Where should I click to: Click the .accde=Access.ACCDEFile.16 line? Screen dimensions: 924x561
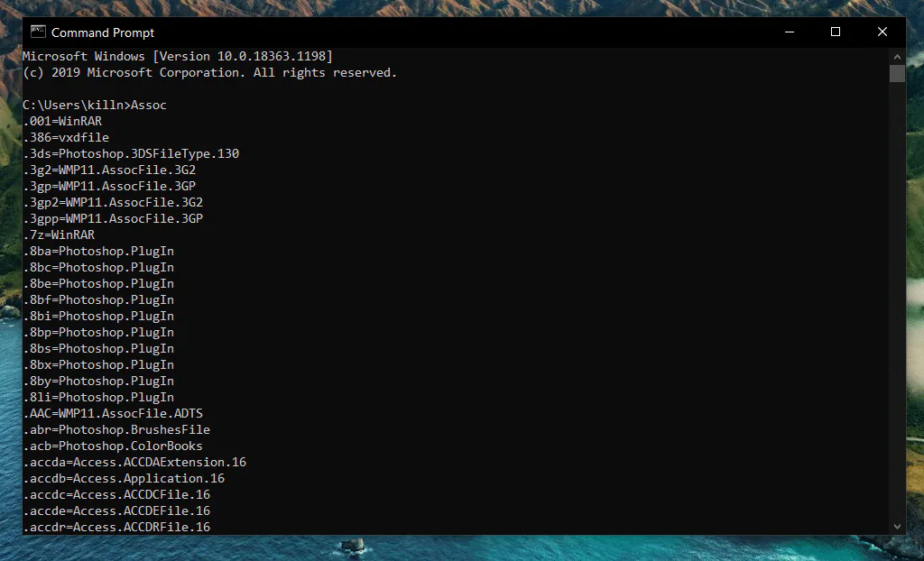pyautogui.click(x=116, y=510)
